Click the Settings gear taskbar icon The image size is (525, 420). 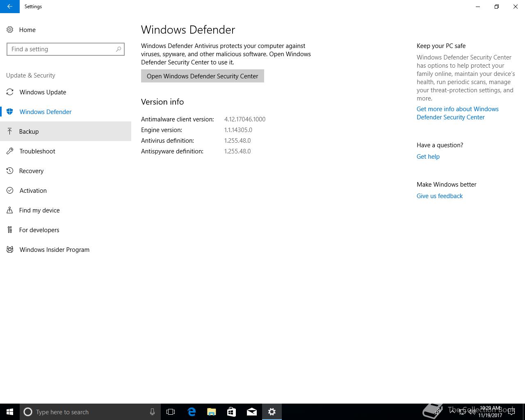(x=272, y=412)
